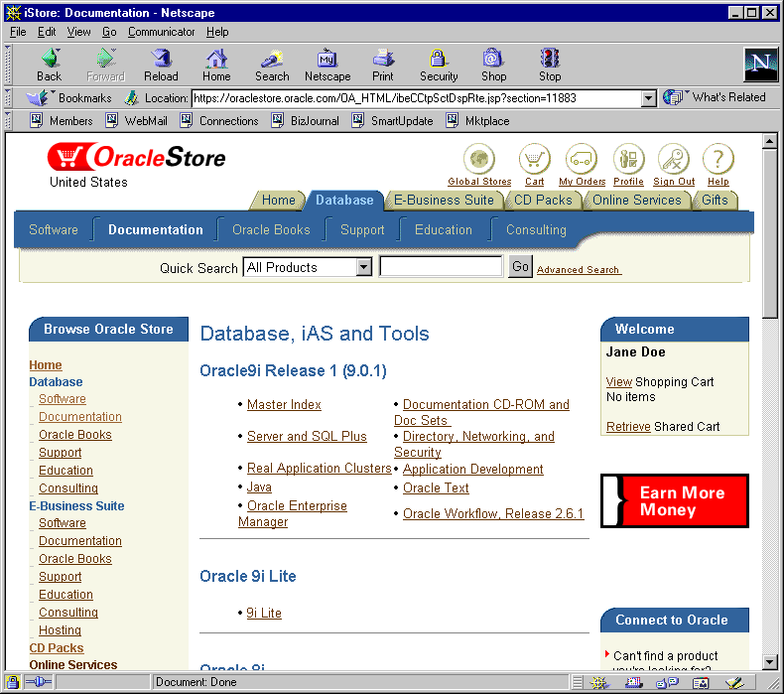Open the Security padlock toolbar icon

[x=438, y=58]
